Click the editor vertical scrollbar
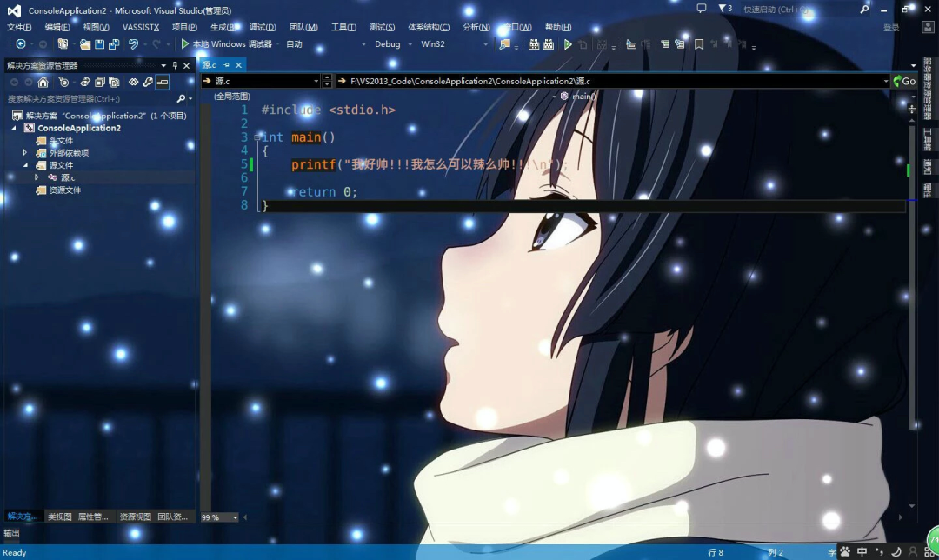Viewport: 939px width, 560px height. point(912,304)
